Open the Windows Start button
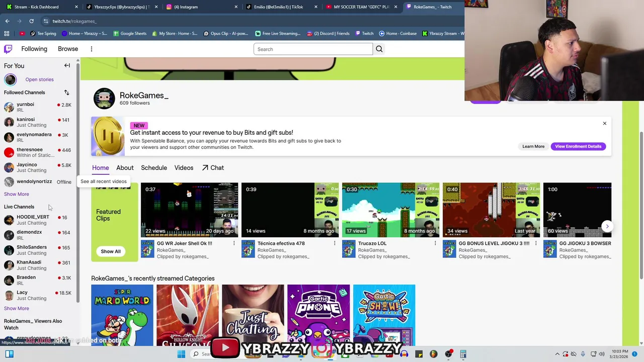 click(182, 354)
